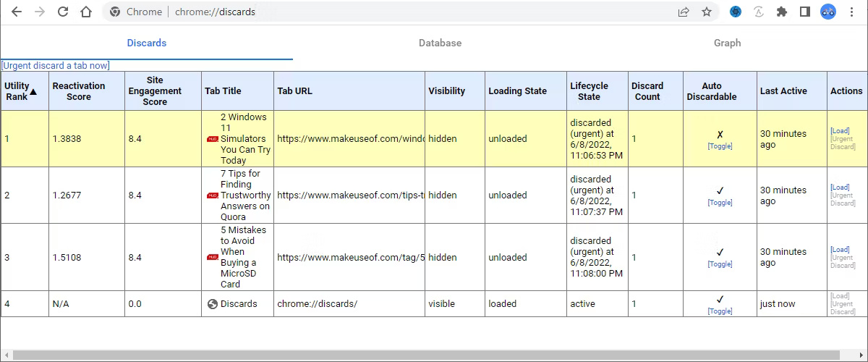This screenshot has height=362, width=868.
Task: Sort table by Last Active header
Action: tap(783, 91)
